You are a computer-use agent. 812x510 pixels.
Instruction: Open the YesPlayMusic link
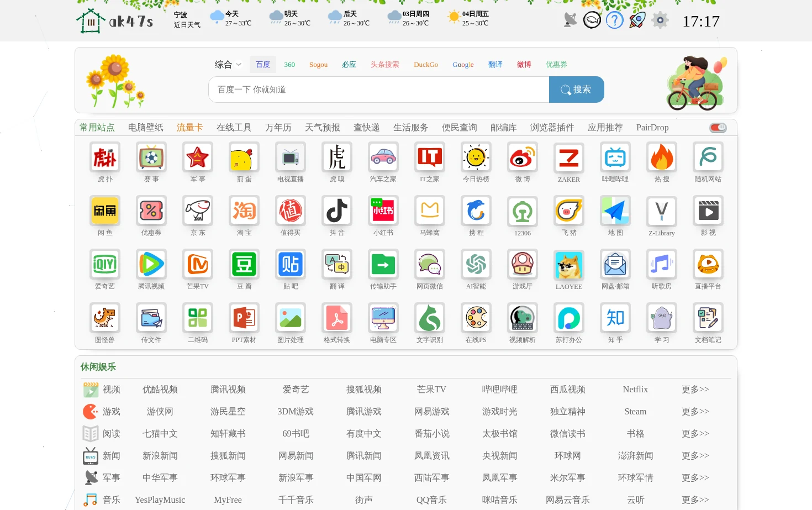160,500
